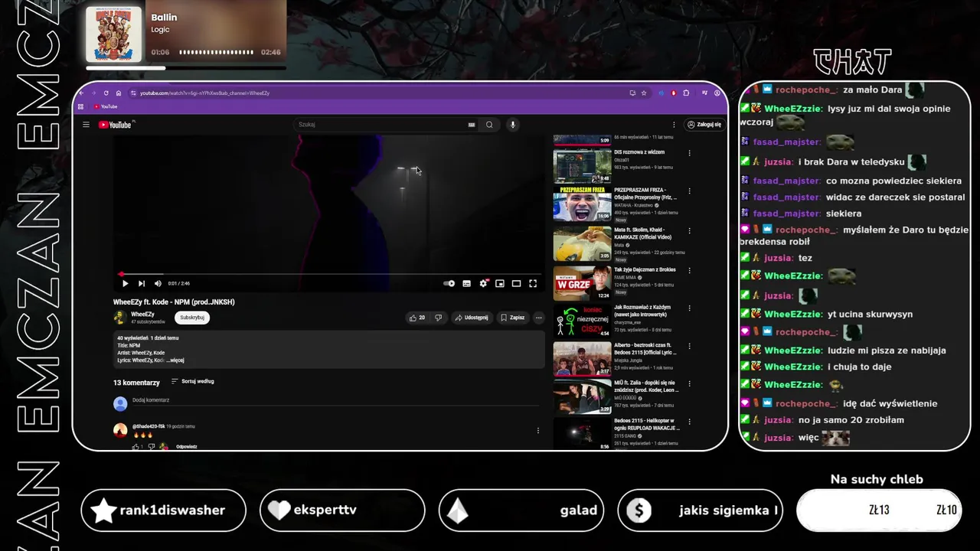980x551 pixels.
Task: Open the YouTube bookmark in bookmarks bar
Action: coord(106,106)
